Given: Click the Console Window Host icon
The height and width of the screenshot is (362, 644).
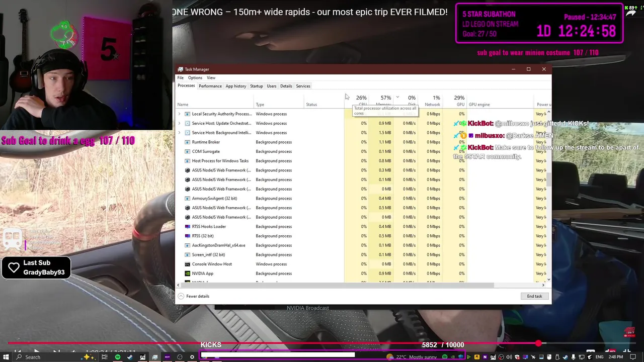Looking at the screenshot, I should pos(187,264).
